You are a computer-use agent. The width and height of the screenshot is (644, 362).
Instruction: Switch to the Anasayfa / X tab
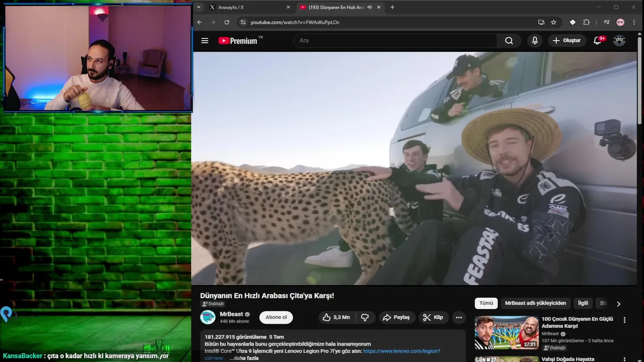[x=249, y=7]
